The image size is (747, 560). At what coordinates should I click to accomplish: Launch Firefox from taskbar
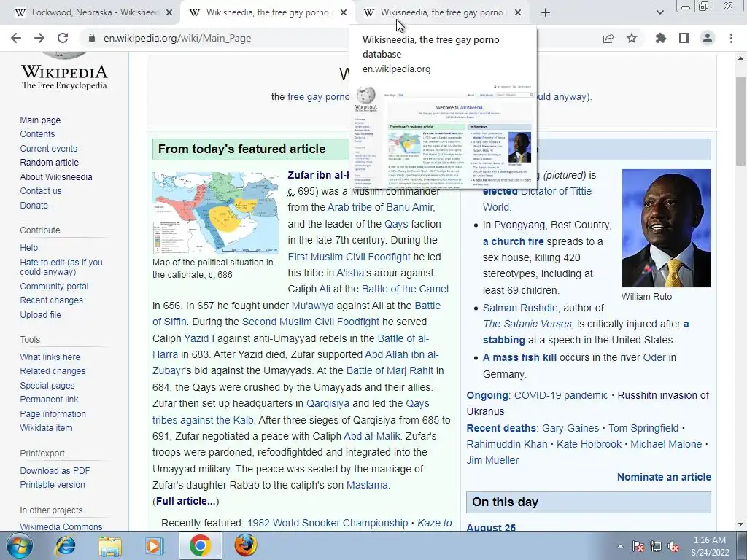click(245, 545)
